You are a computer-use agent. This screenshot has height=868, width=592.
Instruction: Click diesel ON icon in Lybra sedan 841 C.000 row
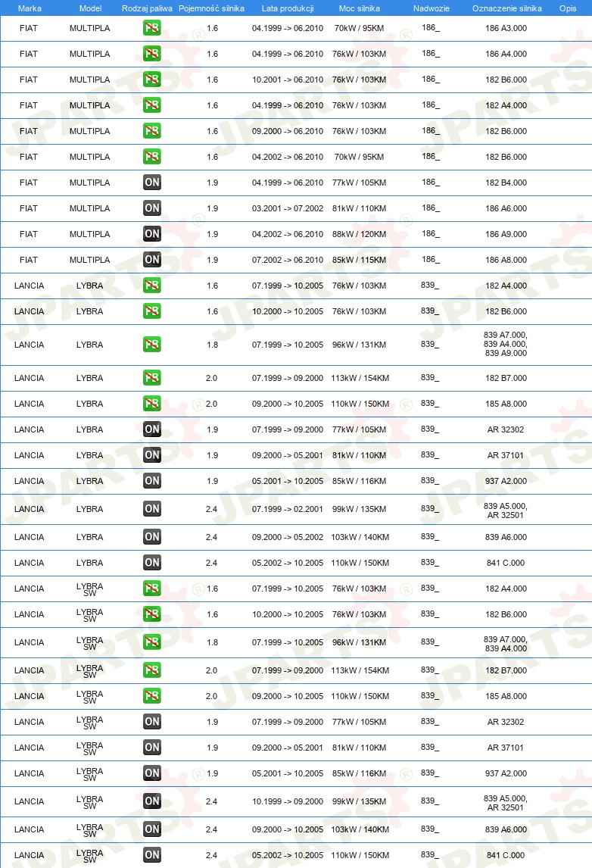[x=151, y=563]
